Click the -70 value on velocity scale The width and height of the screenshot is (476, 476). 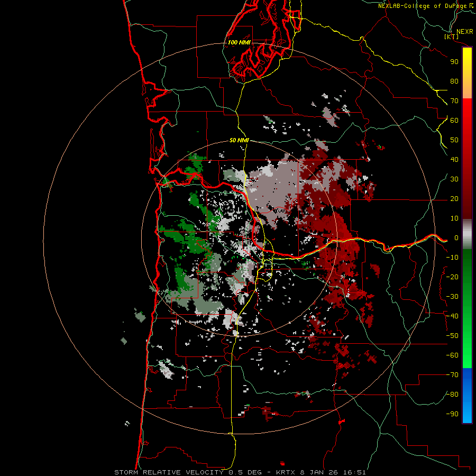[x=452, y=375]
